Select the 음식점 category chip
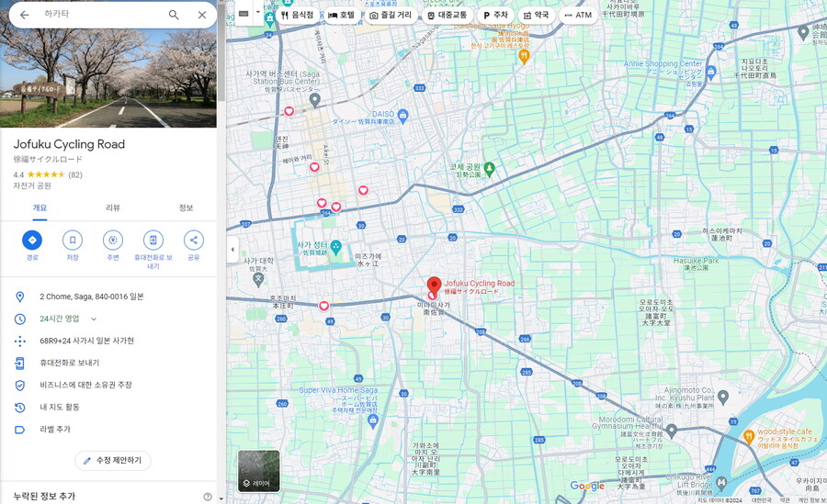827x504 pixels. pos(297,16)
